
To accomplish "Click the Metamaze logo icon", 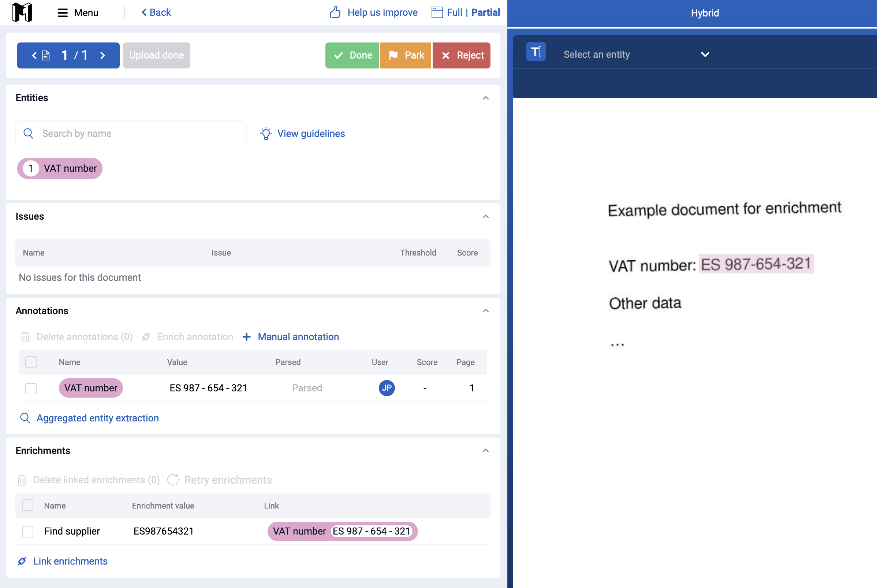I will click(x=22, y=12).
